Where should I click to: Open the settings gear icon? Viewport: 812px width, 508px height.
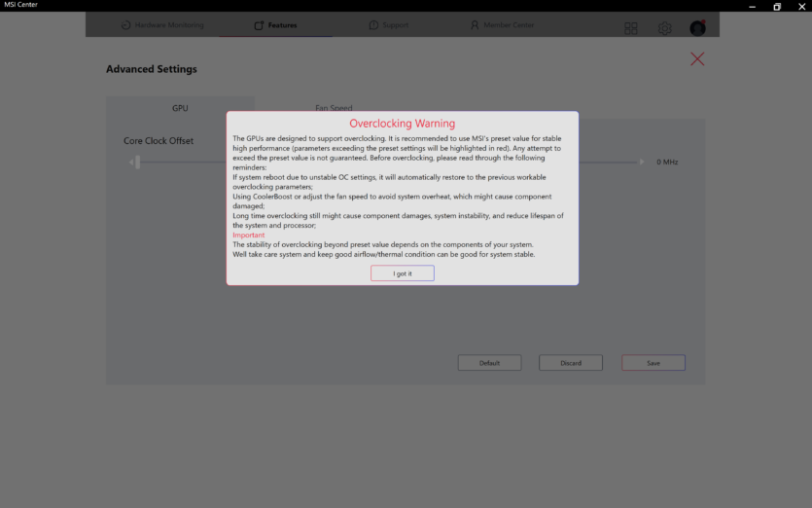click(x=665, y=28)
